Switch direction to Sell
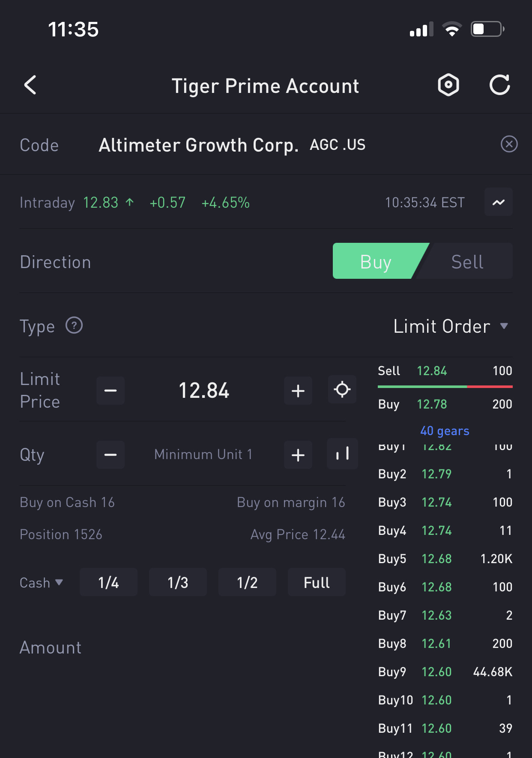The width and height of the screenshot is (532, 758). click(467, 261)
